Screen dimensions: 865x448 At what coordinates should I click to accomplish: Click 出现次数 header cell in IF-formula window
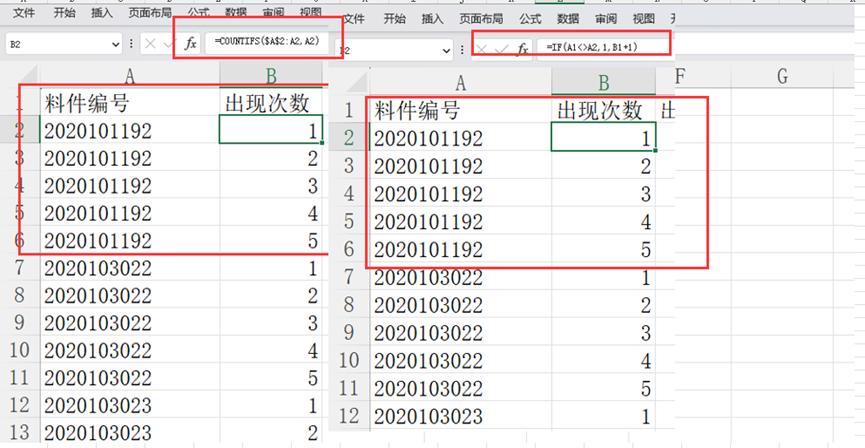tap(604, 110)
